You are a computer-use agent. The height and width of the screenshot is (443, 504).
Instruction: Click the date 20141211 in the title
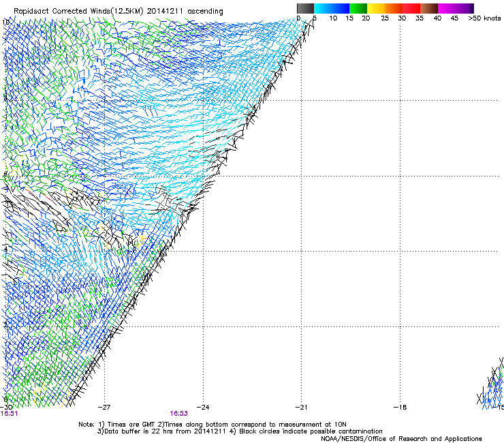pyautogui.click(x=165, y=11)
